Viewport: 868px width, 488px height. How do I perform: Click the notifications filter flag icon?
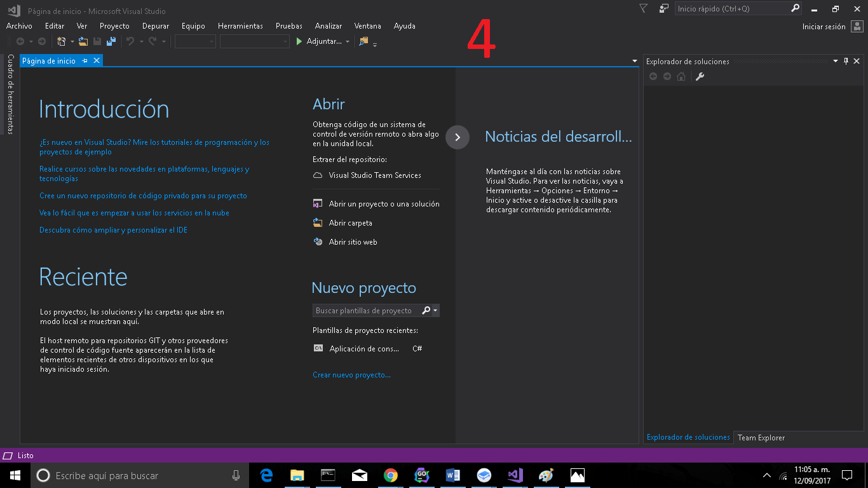click(643, 9)
